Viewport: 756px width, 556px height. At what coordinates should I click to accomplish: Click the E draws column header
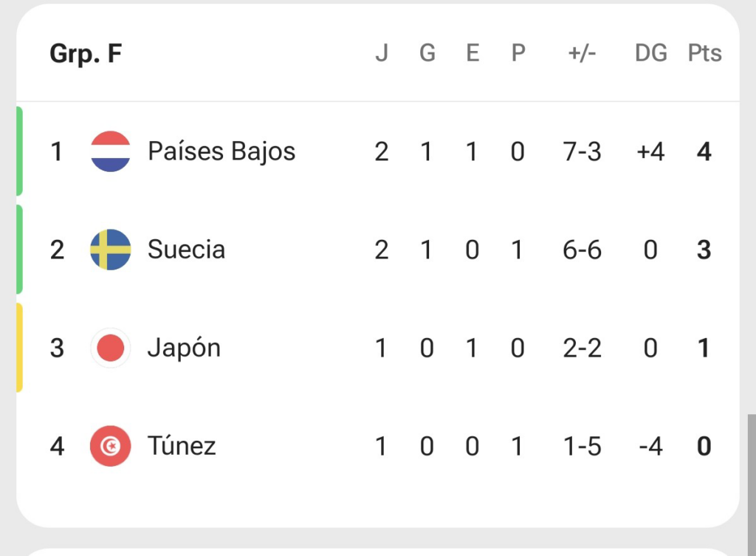(x=472, y=52)
